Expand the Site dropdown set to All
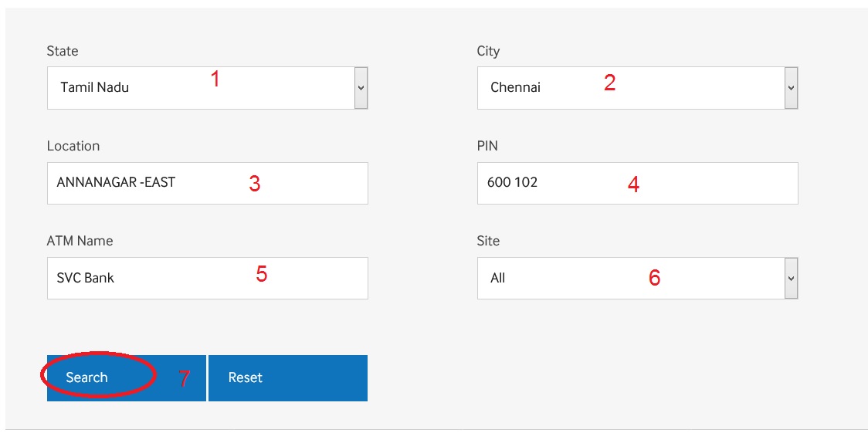 click(637, 278)
